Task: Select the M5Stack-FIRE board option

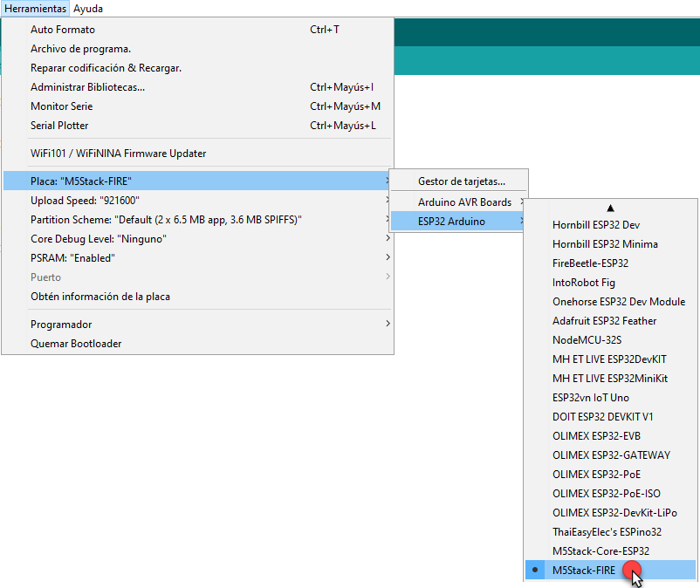Action: point(584,571)
